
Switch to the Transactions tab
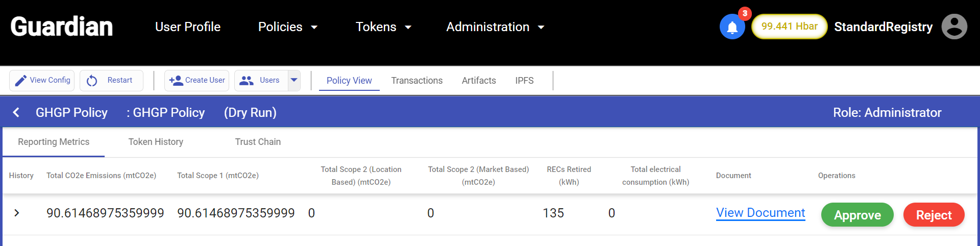[416, 81]
